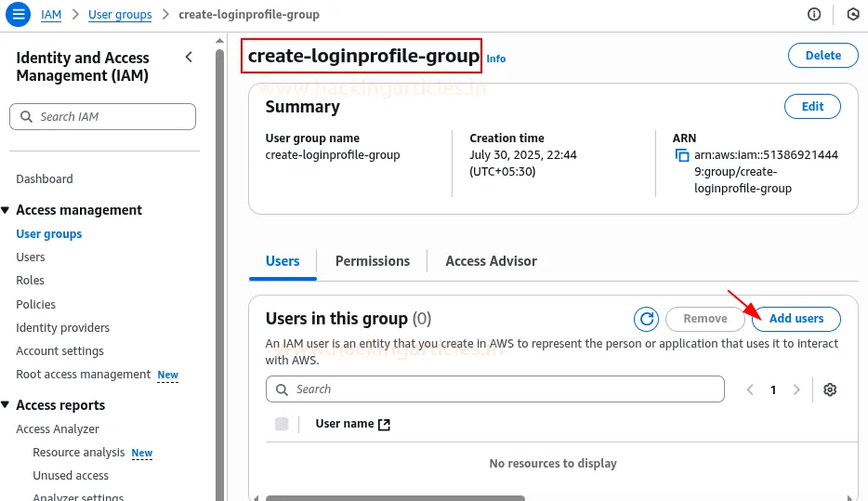The width and height of the screenshot is (868, 501).
Task: Go to next page arrow
Action: coord(796,389)
